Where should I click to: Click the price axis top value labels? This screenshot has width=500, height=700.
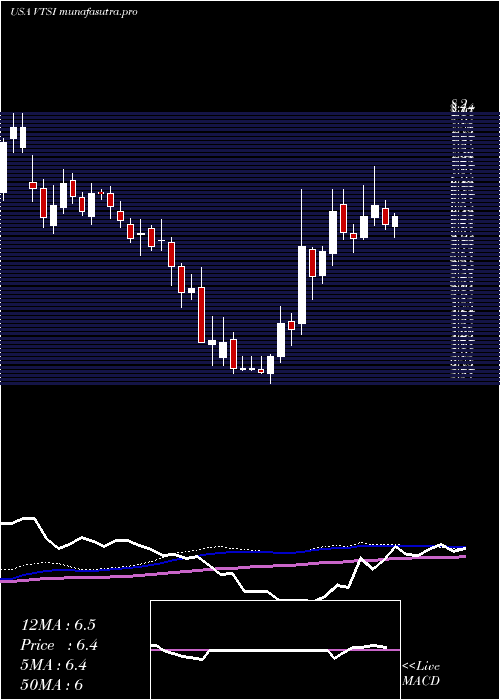pos(463,106)
